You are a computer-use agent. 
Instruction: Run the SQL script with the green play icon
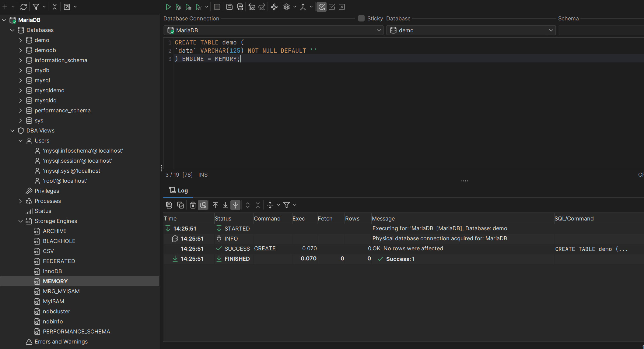pos(168,7)
